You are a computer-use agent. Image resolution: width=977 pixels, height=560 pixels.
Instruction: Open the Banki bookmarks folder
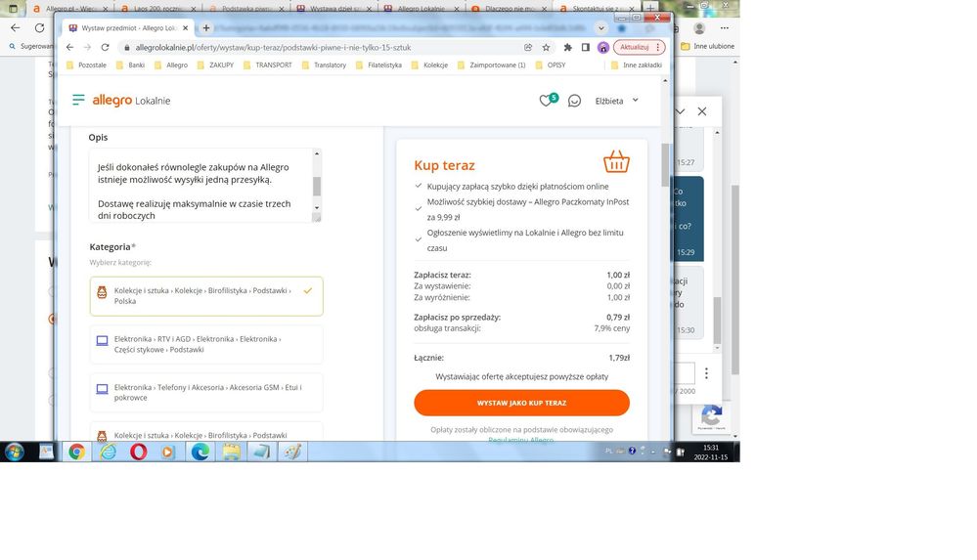(x=130, y=65)
